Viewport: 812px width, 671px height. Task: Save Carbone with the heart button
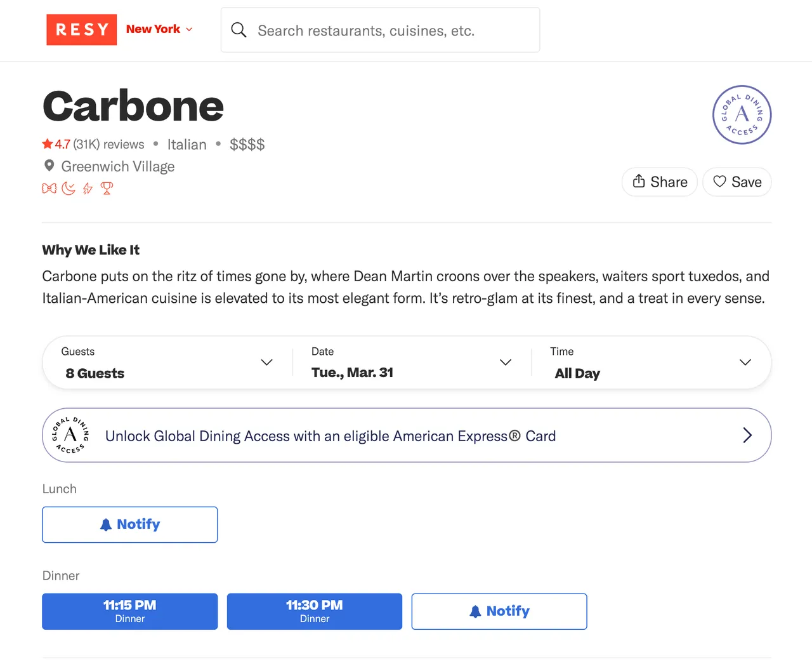[737, 182]
